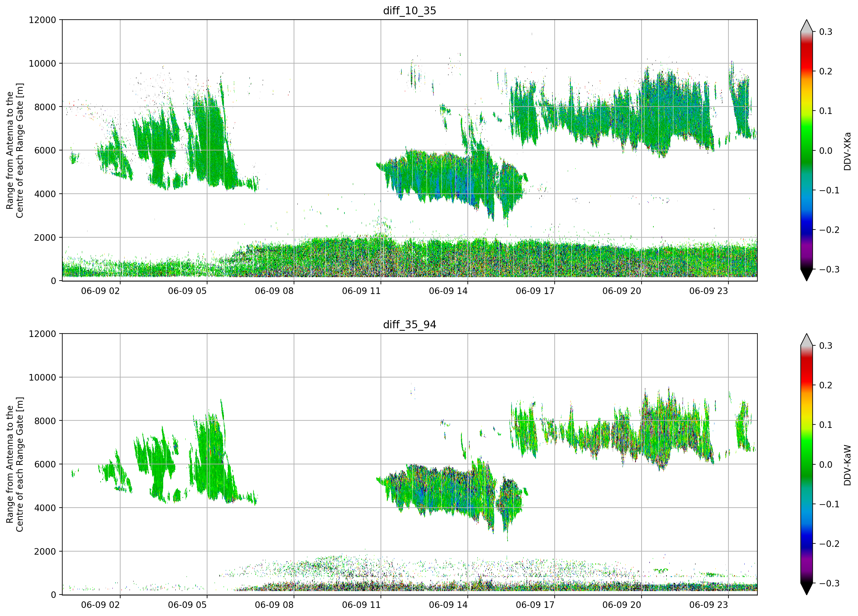Select the '0.1' tick on DDV-KaW colorbar
This screenshot has height=616, width=858.
pyautogui.click(x=826, y=425)
